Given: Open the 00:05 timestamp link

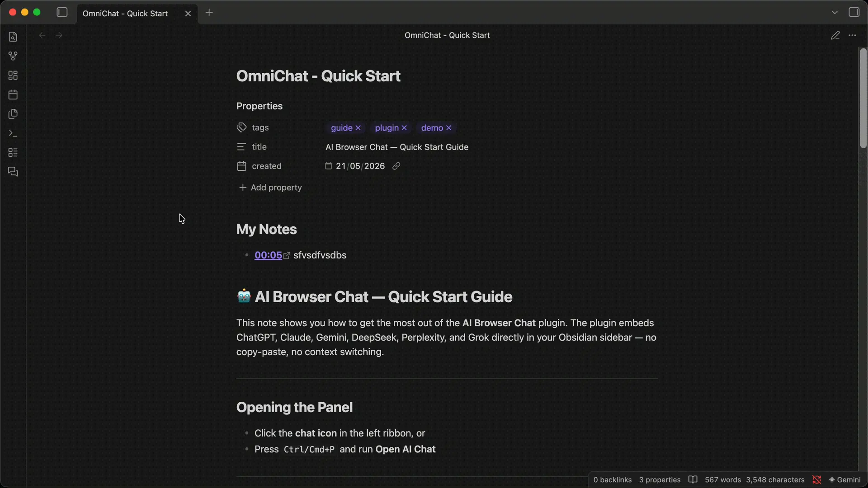Looking at the screenshot, I should click(268, 255).
